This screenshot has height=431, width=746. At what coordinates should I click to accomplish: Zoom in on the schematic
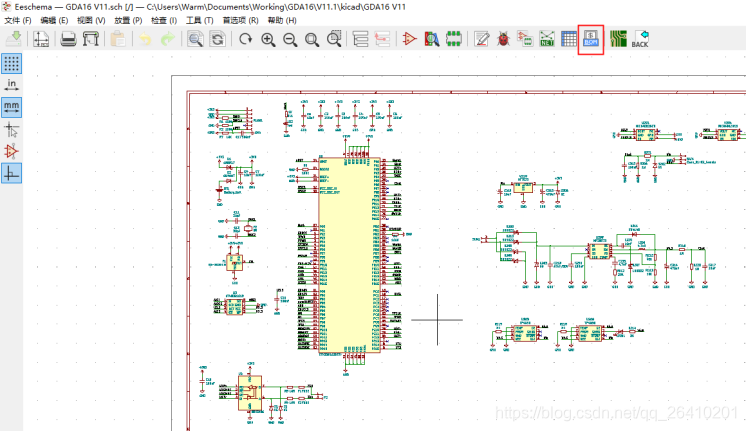point(268,39)
